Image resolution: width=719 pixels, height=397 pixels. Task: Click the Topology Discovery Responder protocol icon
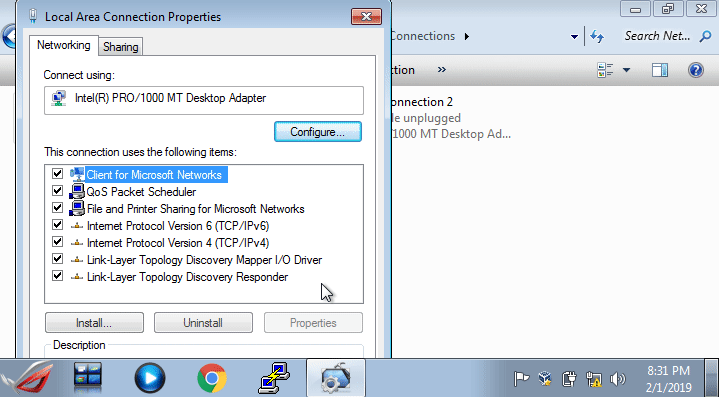tap(77, 277)
